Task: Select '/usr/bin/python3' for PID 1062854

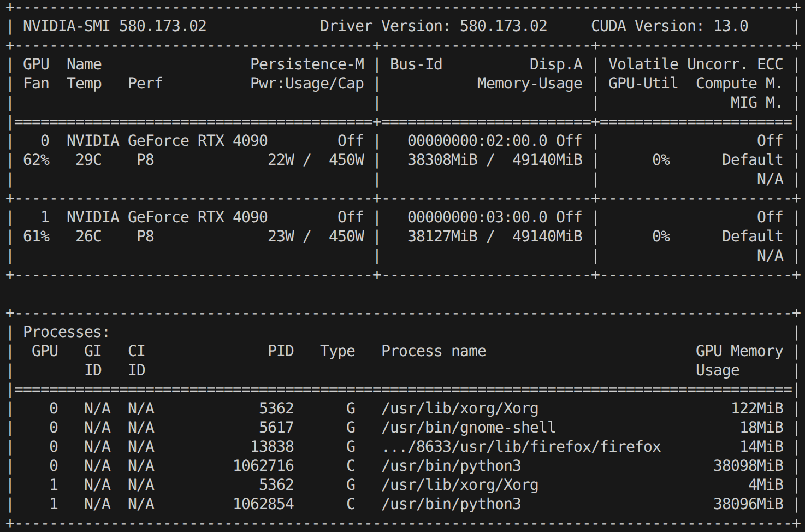Action: click(451, 504)
